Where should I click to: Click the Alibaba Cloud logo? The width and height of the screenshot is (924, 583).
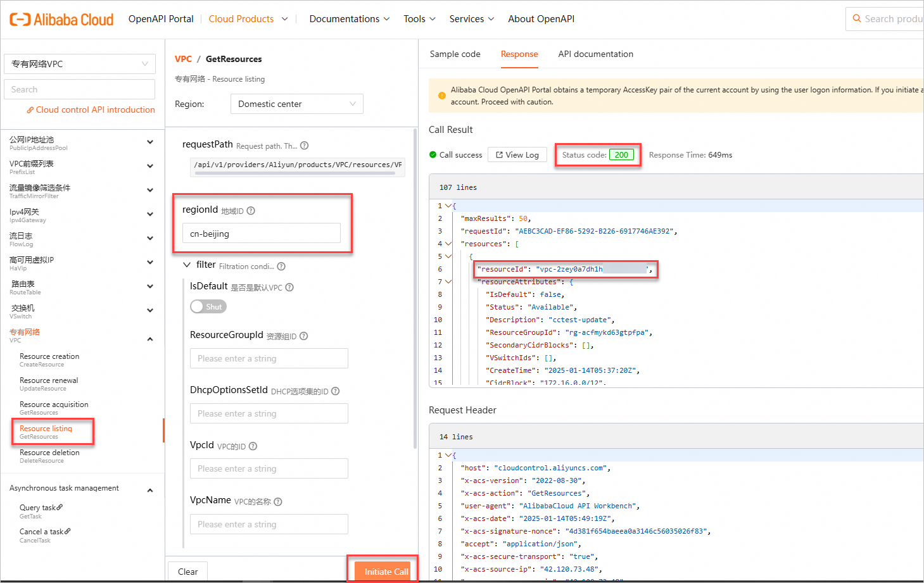pyautogui.click(x=61, y=20)
